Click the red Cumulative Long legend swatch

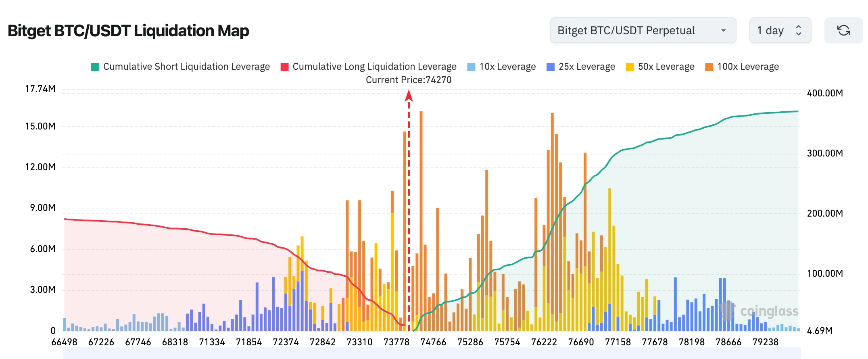point(285,67)
